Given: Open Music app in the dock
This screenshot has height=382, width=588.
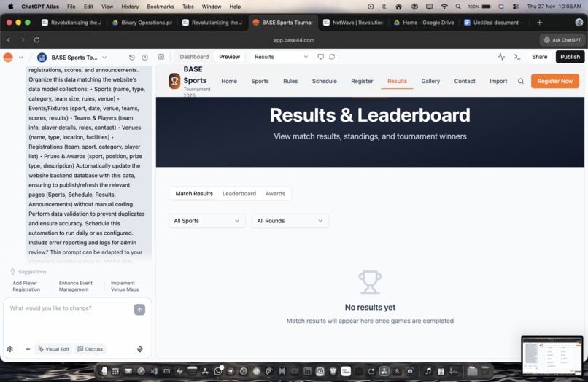Looking at the screenshot, I should pyautogui.click(x=428, y=371).
